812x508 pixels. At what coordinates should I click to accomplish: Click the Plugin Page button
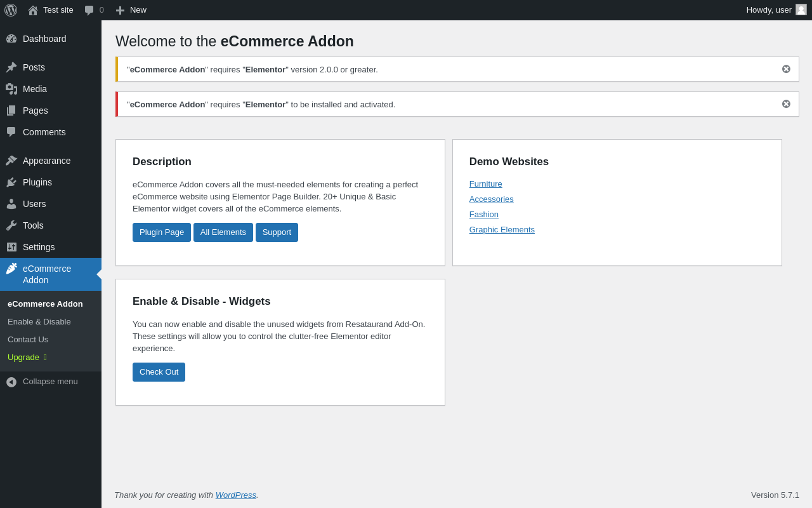click(162, 232)
